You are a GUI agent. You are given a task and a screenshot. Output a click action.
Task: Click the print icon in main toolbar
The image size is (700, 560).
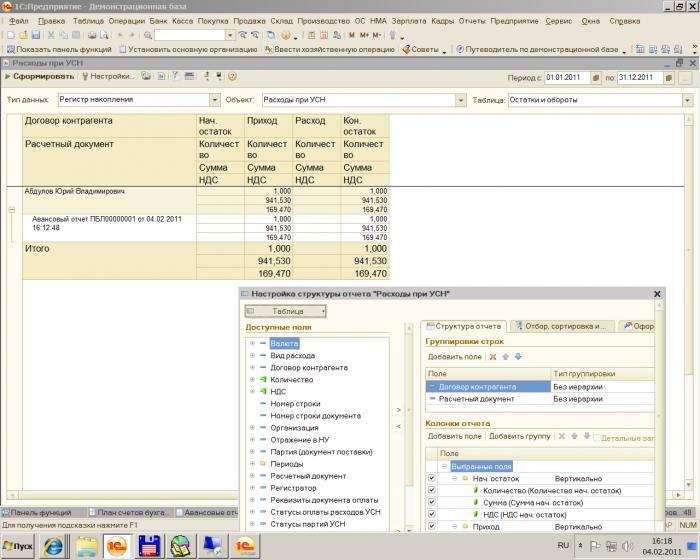92,35
